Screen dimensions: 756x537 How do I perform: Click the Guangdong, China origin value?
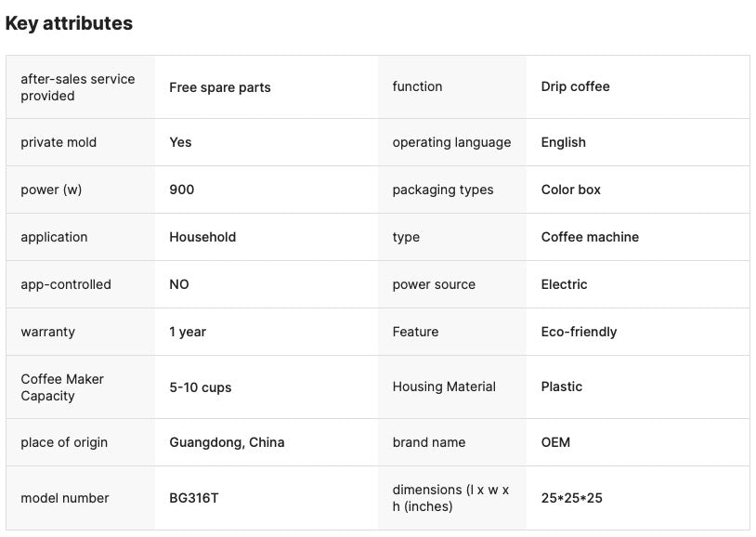[x=227, y=442]
